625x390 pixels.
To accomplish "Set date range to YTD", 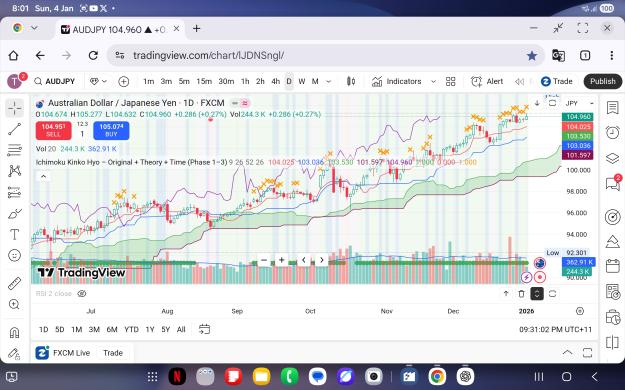I will pos(131,329).
